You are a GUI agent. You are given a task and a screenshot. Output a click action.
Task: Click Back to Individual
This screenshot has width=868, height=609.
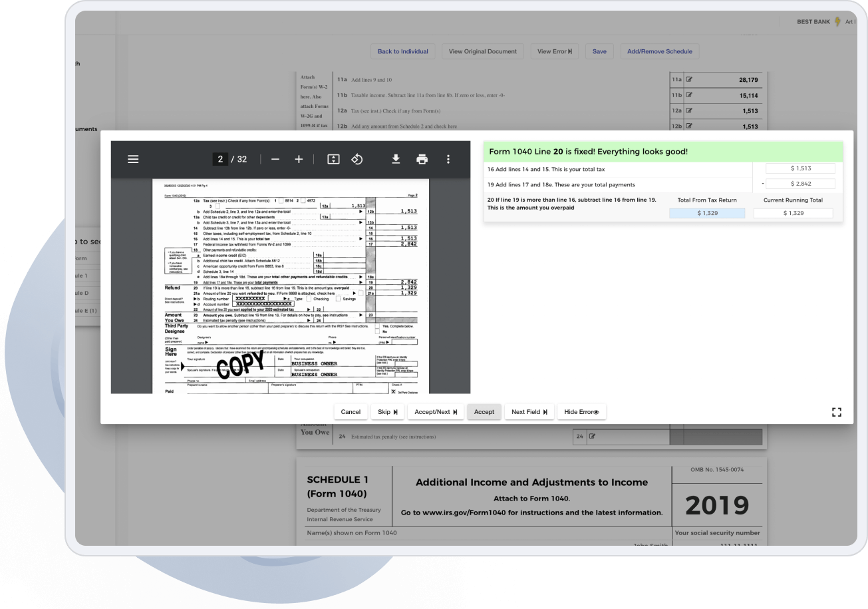(x=402, y=51)
